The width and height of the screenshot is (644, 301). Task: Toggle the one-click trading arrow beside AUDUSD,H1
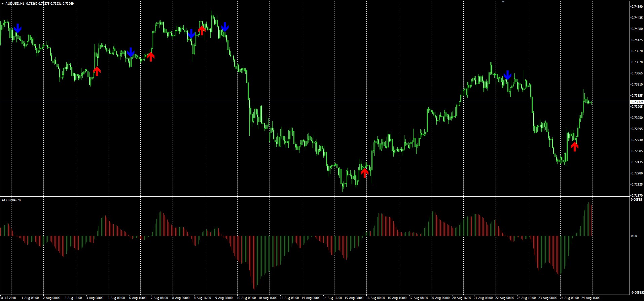[2, 3]
